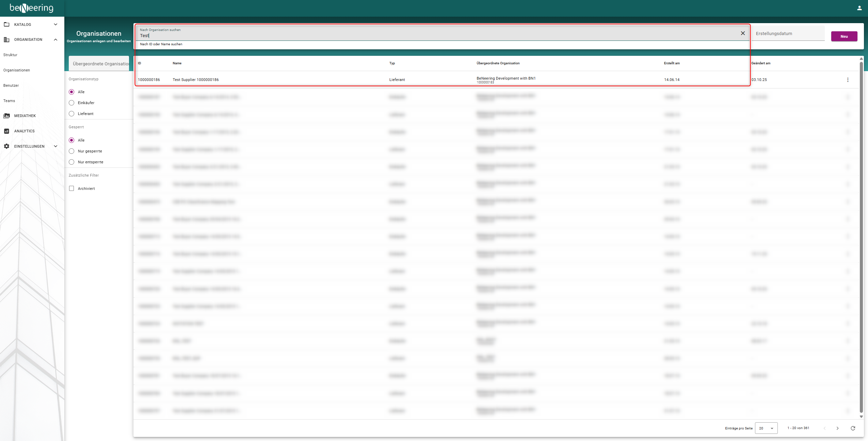The height and width of the screenshot is (441, 868).
Task: Expand the Einstellungen menu chevron
Action: 55,146
